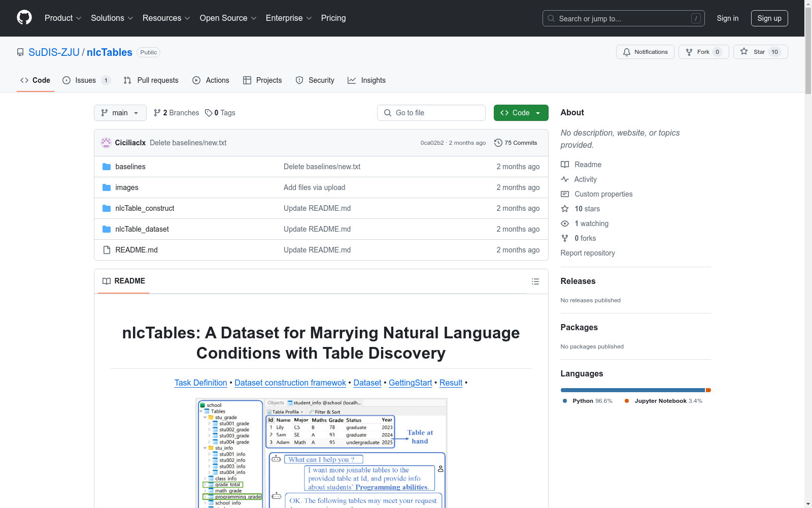Open the green Code dropdown button
The width and height of the screenshot is (812, 508).
tap(521, 113)
